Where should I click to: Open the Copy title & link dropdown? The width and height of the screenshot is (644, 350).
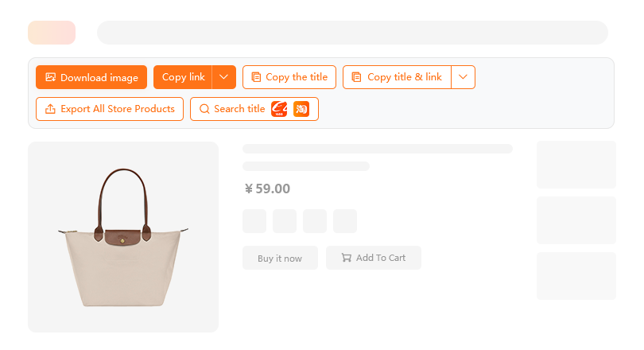coord(464,77)
